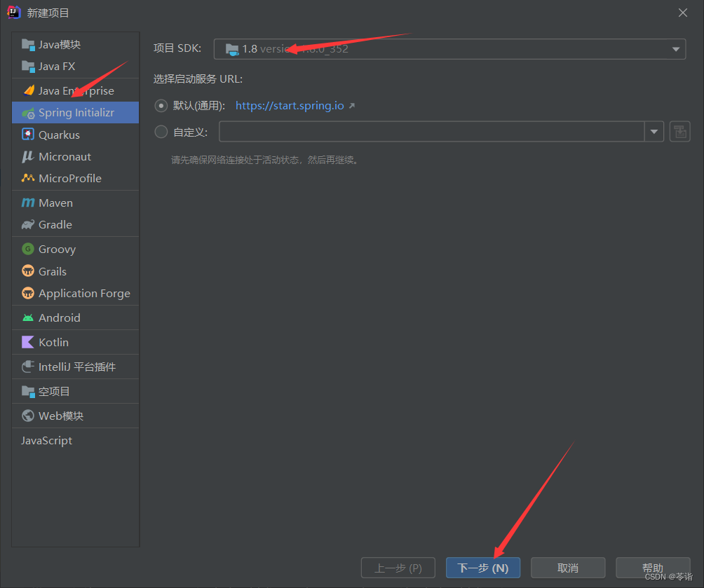Choose Java Enterprise project type

click(76, 90)
